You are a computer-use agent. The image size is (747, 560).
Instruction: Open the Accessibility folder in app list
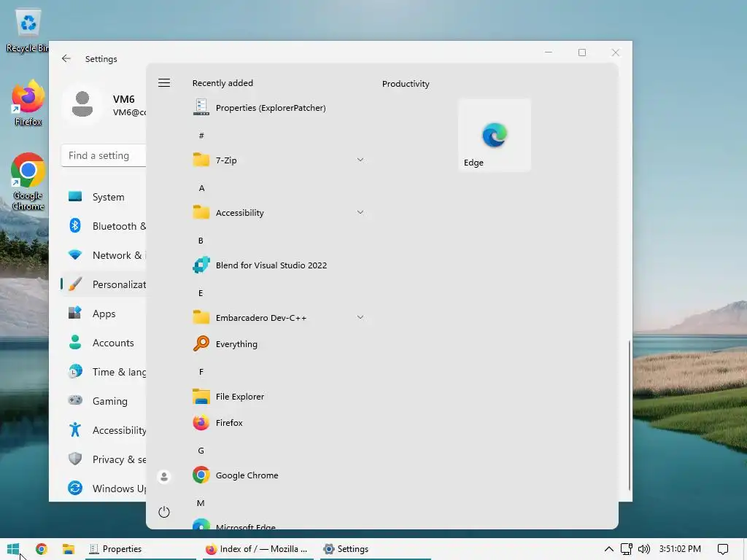tap(279, 213)
